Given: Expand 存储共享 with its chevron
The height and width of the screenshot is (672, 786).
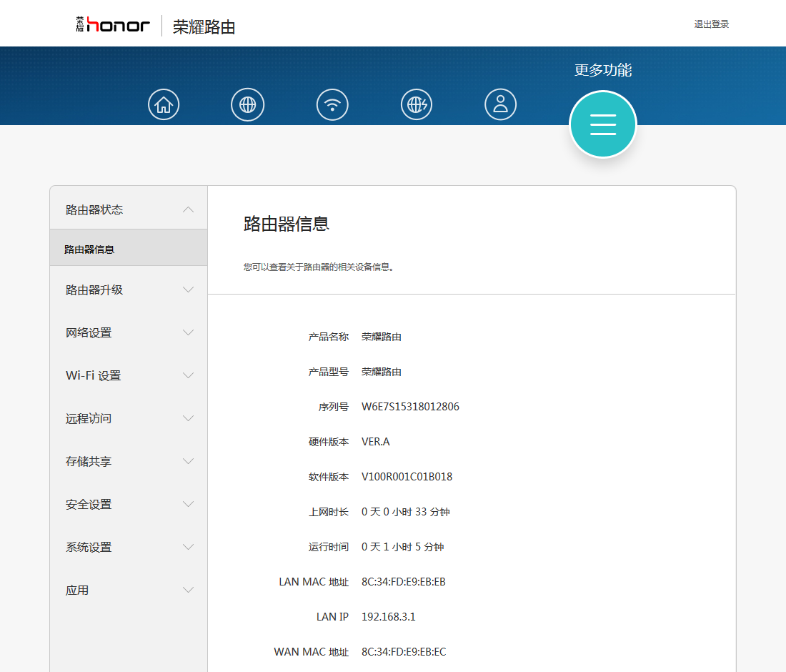Looking at the screenshot, I should 188,461.
